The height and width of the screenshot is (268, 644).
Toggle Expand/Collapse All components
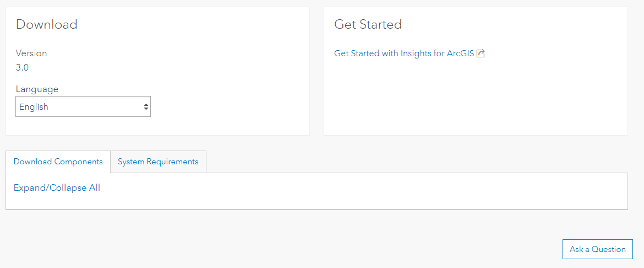[x=57, y=187]
